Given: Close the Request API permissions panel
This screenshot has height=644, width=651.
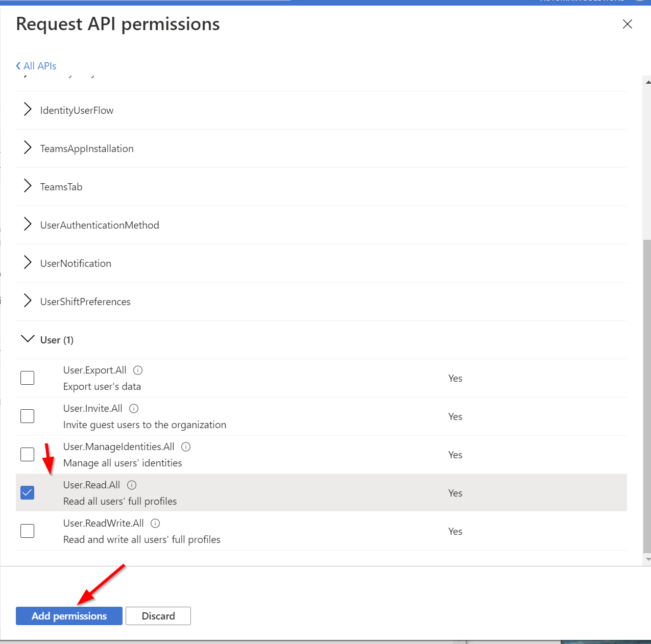Looking at the screenshot, I should (628, 24).
